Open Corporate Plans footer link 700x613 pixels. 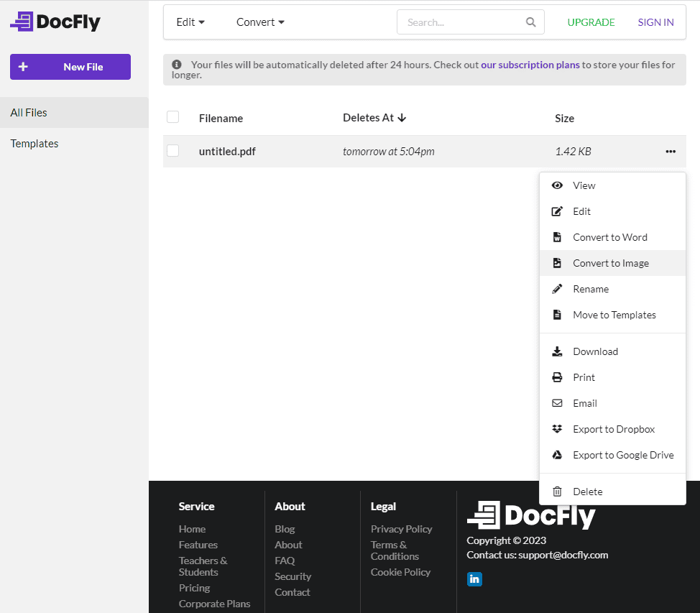point(214,604)
